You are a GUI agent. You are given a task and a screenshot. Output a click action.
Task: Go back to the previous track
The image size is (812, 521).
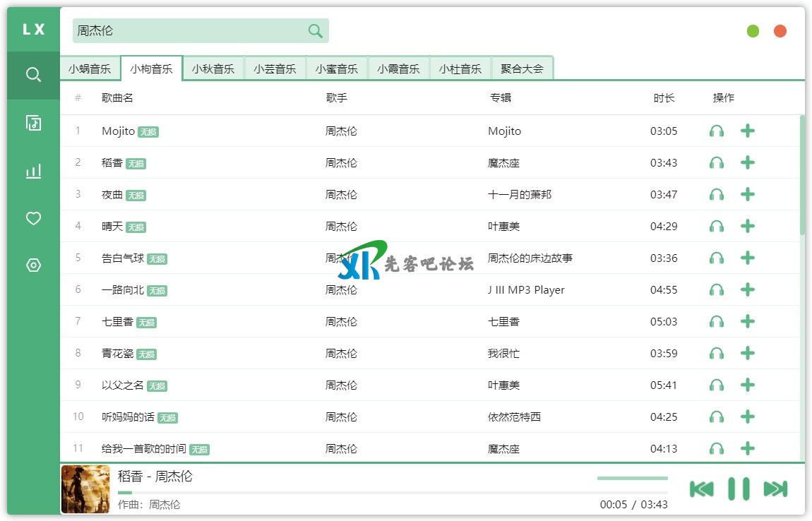click(x=701, y=489)
